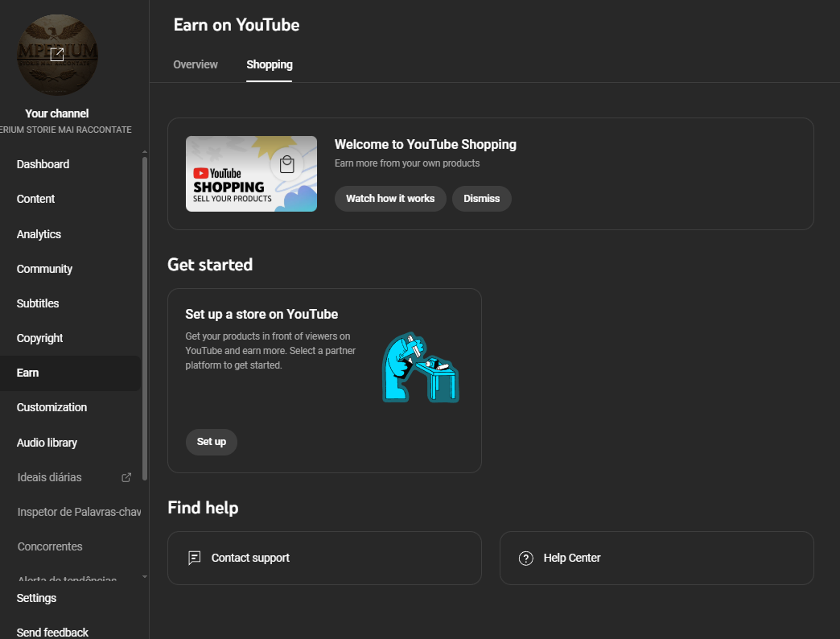Viewport: 840px width, 639px height.
Task: Click the Contact support chat icon
Action: [x=194, y=558]
